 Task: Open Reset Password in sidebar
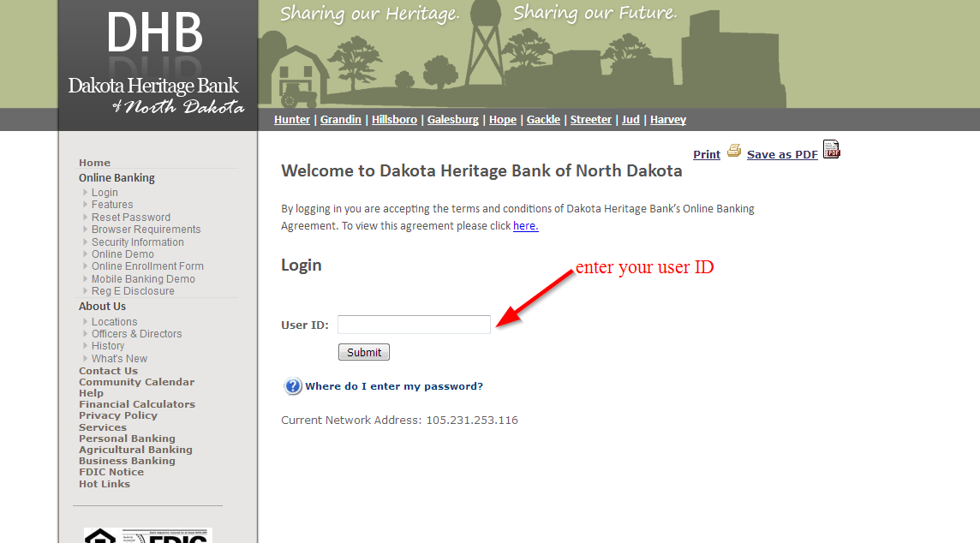click(x=130, y=218)
